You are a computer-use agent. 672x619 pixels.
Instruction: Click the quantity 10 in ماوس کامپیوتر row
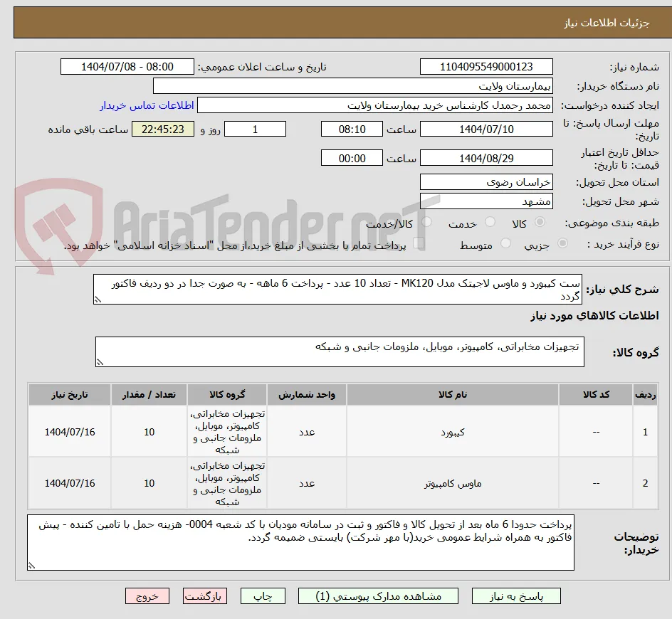pos(149,483)
